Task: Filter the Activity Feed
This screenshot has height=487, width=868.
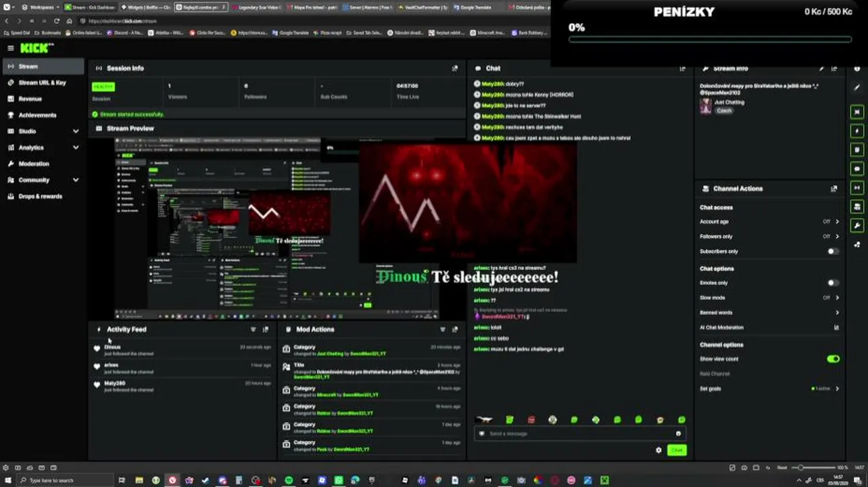Action: click(254, 329)
